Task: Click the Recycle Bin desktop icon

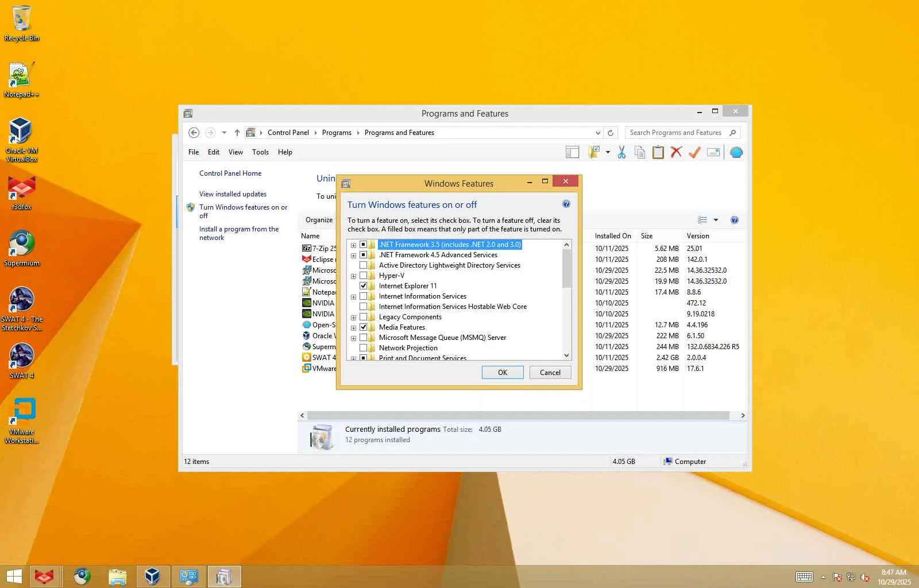Action: pos(22,24)
